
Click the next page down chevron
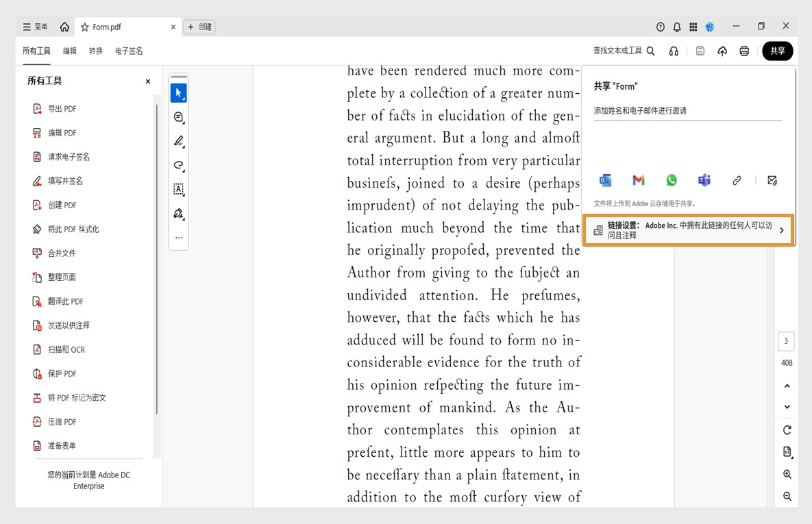point(786,406)
